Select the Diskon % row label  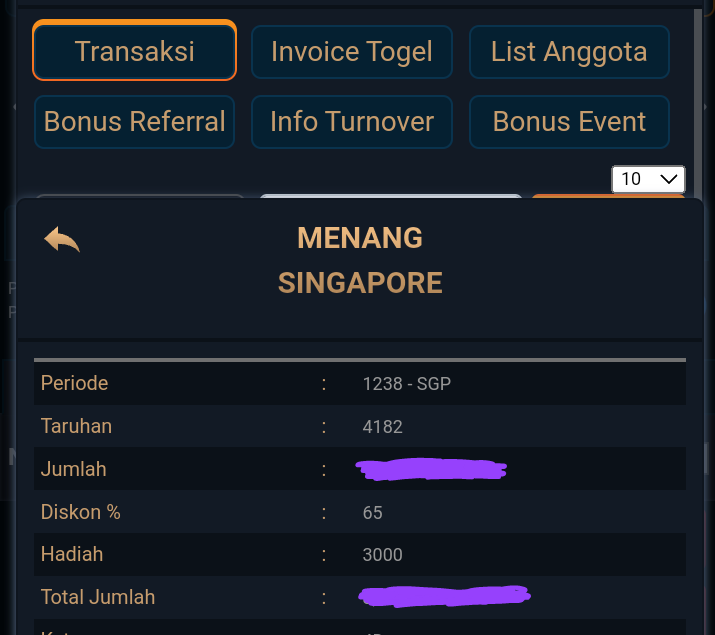[x=81, y=512]
